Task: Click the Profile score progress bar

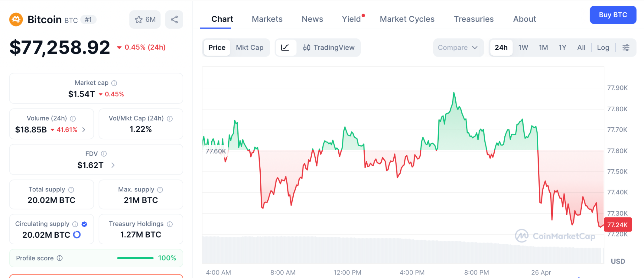Action: tap(135, 258)
